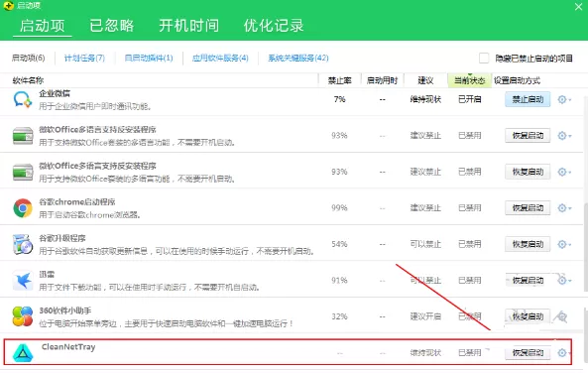This screenshot has width=588, height=373.
Task: Click the 维持现状 advice for 企业微信
Action: pyautogui.click(x=425, y=99)
